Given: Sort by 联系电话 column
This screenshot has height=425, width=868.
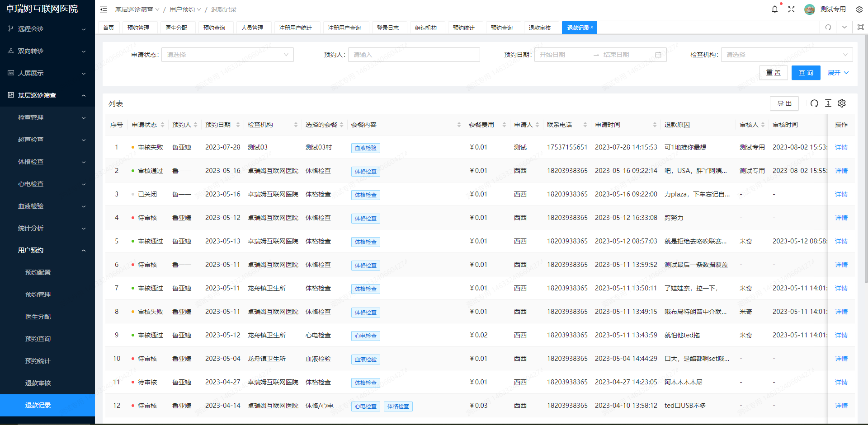Looking at the screenshot, I should point(585,125).
